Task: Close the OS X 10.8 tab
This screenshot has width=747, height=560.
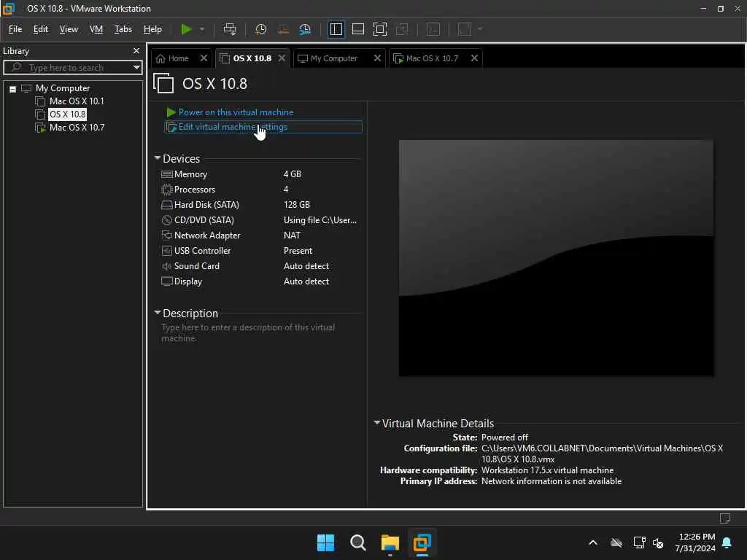Action: pyautogui.click(x=282, y=58)
